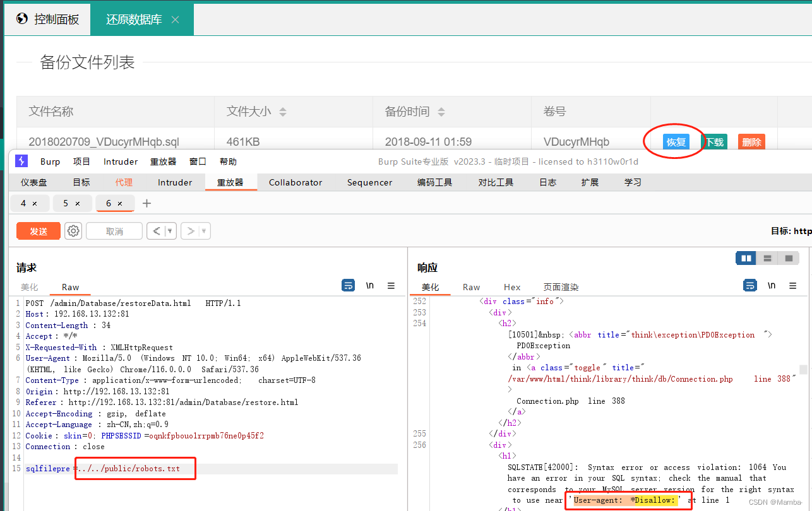Switch to 日志 tab
Screen dimensions: 812x511
coord(548,182)
